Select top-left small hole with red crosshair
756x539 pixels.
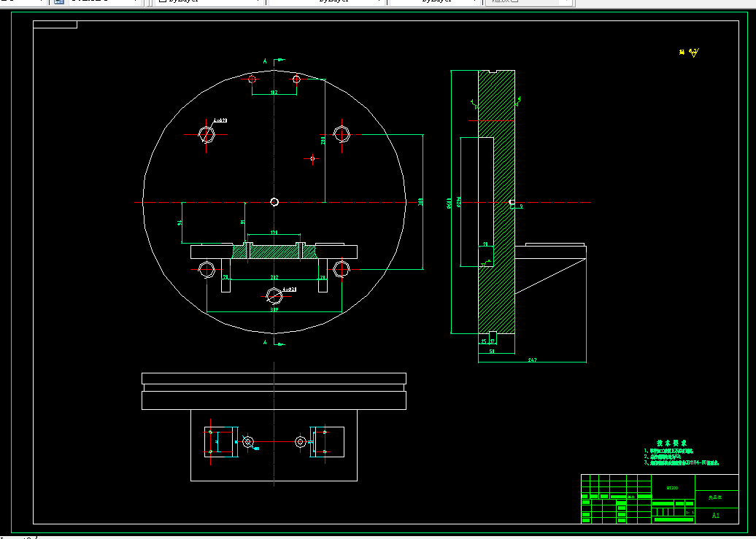[x=252, y=79]
